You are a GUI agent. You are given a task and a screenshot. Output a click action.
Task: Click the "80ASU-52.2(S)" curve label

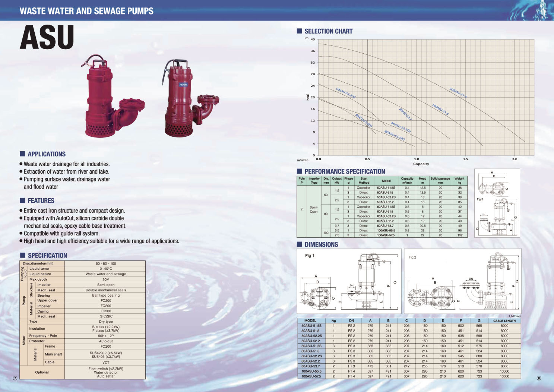click(401, 127)
